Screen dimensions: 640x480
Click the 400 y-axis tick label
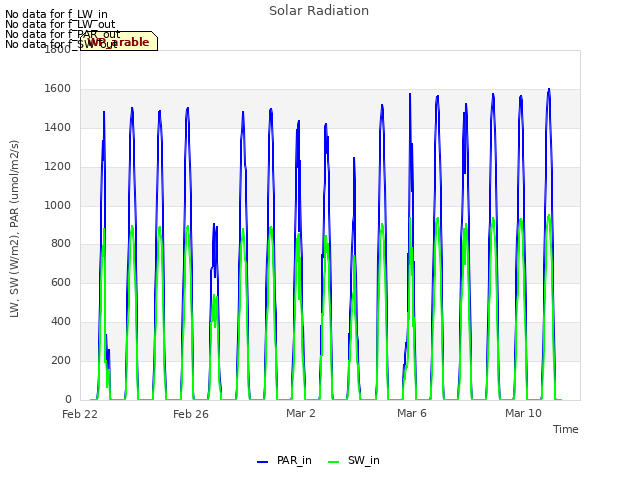tap(61, 322)
